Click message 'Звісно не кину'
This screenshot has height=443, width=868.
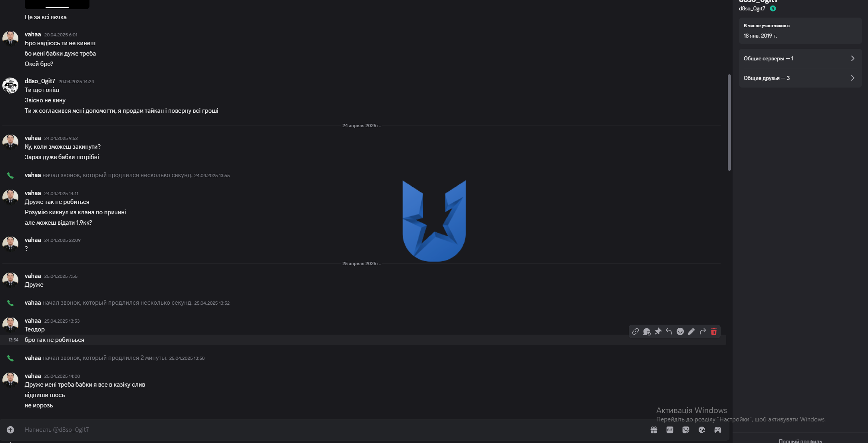[x=45, y=100]
